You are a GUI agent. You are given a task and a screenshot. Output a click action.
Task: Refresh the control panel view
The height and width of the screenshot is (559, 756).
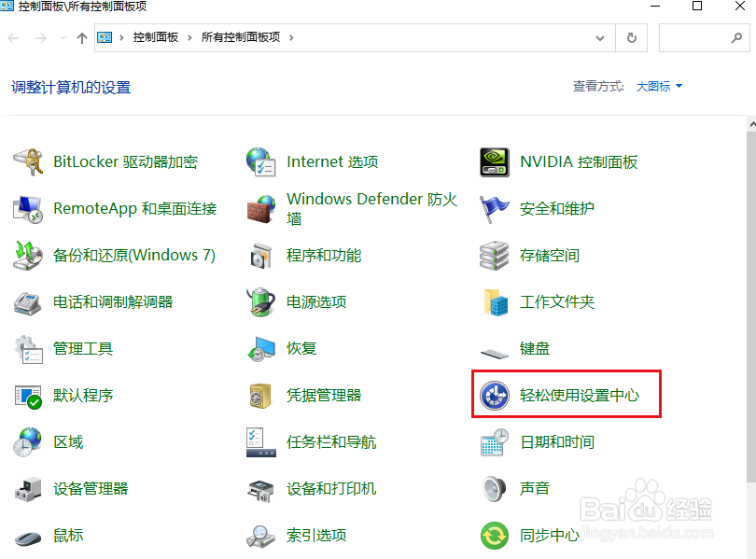[x=632, y=37]
